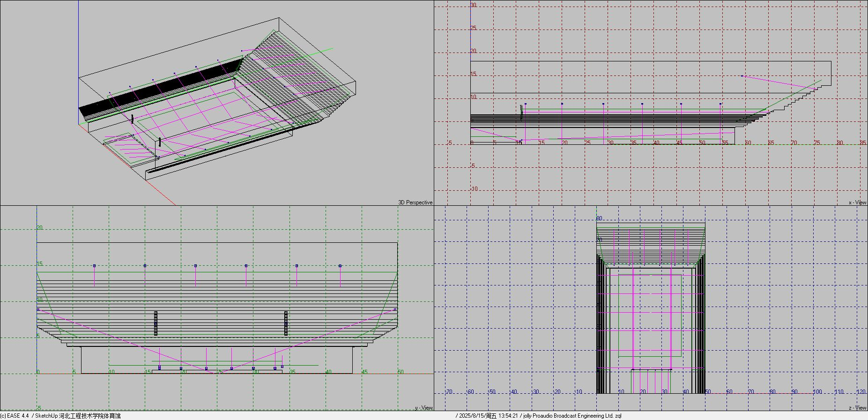Screen dimensions: 868x420
Task: Click the 120 axis tick in z-View
Action: tap(861, 392)
